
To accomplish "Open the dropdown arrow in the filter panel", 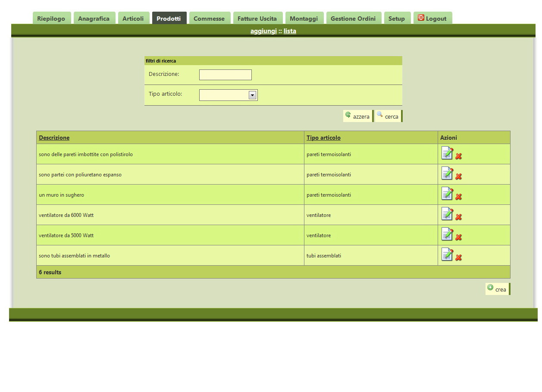I will pos(253,95).
